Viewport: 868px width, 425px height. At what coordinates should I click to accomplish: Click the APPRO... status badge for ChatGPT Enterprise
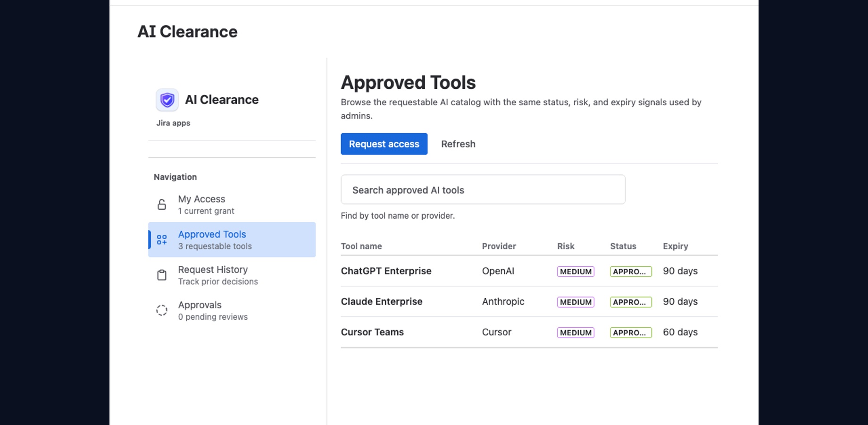[631, 272]
